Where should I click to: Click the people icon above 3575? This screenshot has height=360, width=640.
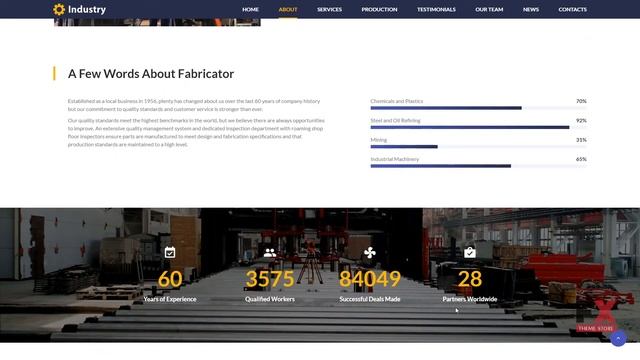coord(270,253)
